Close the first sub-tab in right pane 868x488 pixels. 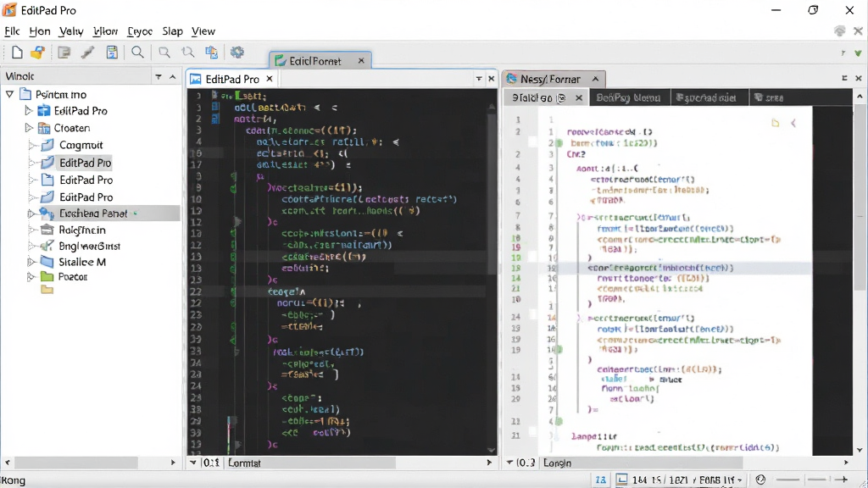(x=579, y=98)
